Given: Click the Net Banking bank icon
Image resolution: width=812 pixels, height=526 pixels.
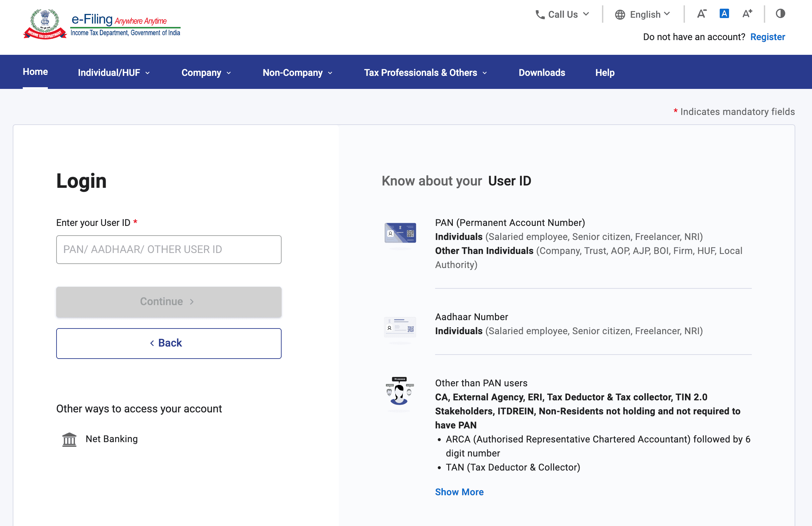Looking at the screenshot, I should (x=69, y=439).
